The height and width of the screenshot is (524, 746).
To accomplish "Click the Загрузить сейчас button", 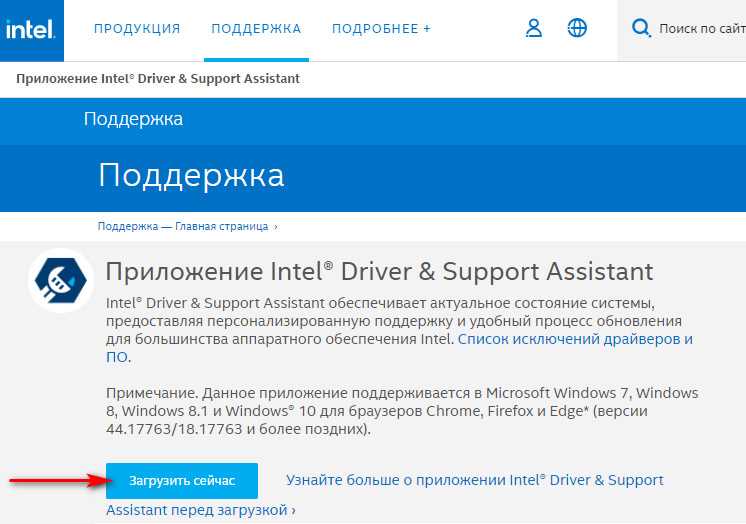I will pos(182,481).
